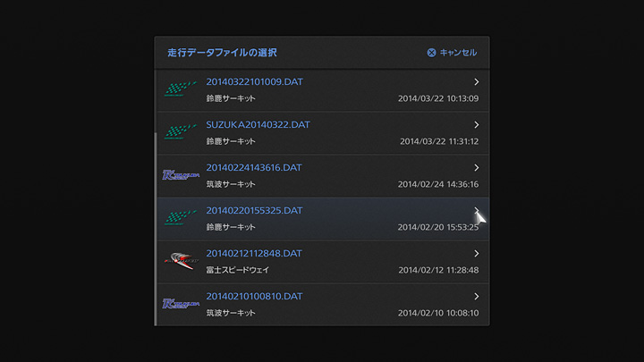Open file link 20140322101009.DAT
This screenshot has width=644, height=362.
click(254, 82)
